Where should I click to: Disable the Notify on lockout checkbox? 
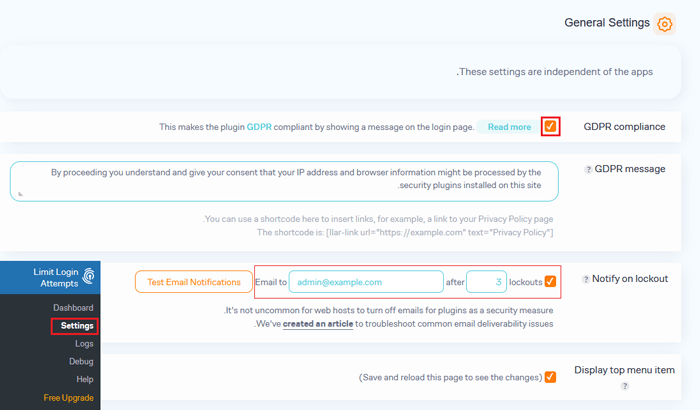[x=550, y=282]
